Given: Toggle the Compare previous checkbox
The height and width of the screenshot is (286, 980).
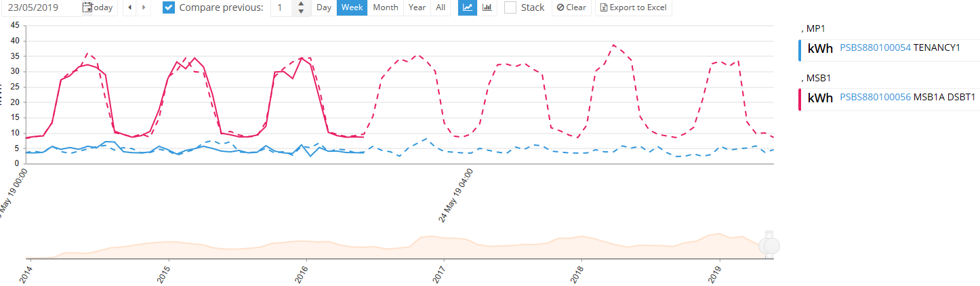Looking at the screenshot, I should point(169,7).
